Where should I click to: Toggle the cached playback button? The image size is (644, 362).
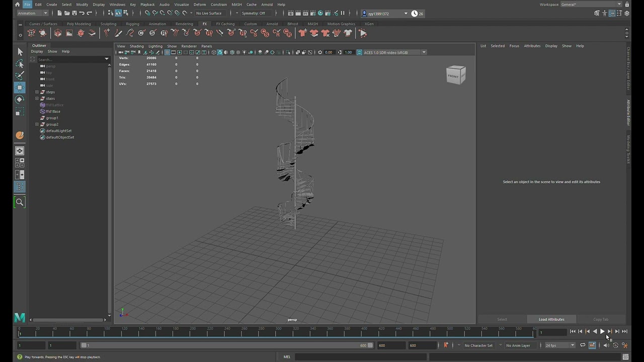pyautogui.click(x=592, y=345)
